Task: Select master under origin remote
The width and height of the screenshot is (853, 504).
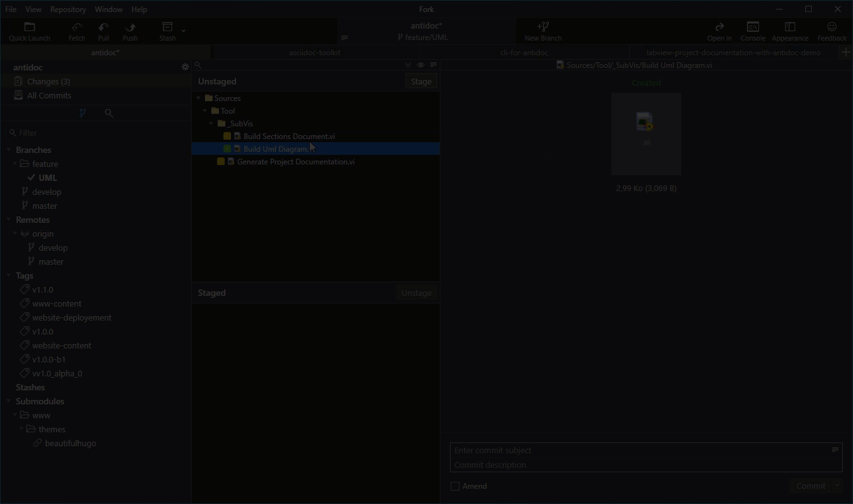Action: tap(51, 262)
